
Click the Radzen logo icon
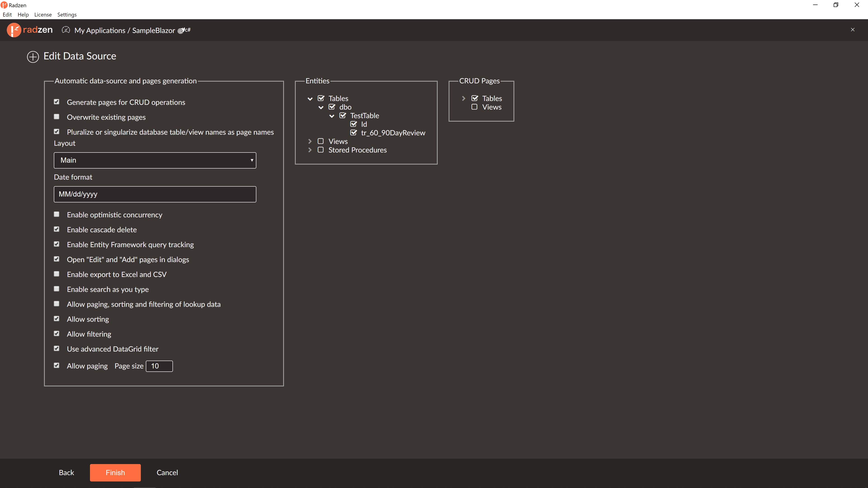pos(14,30)
